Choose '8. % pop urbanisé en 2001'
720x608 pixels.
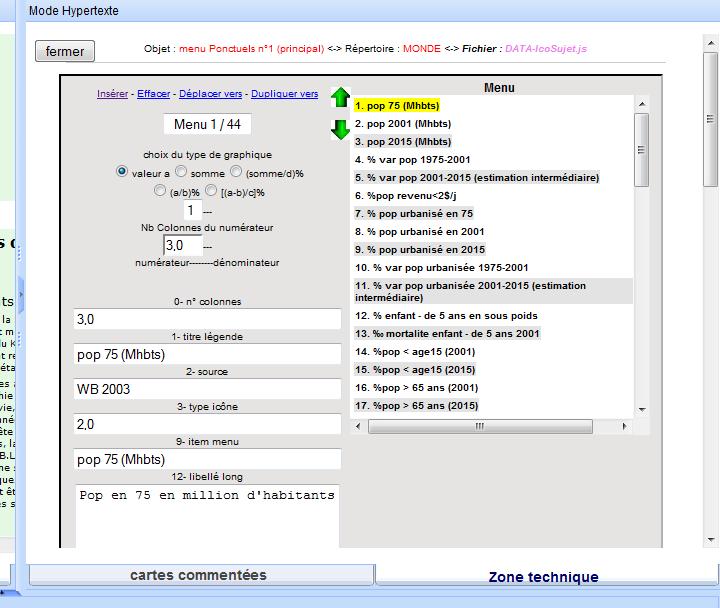coord(419,231)
